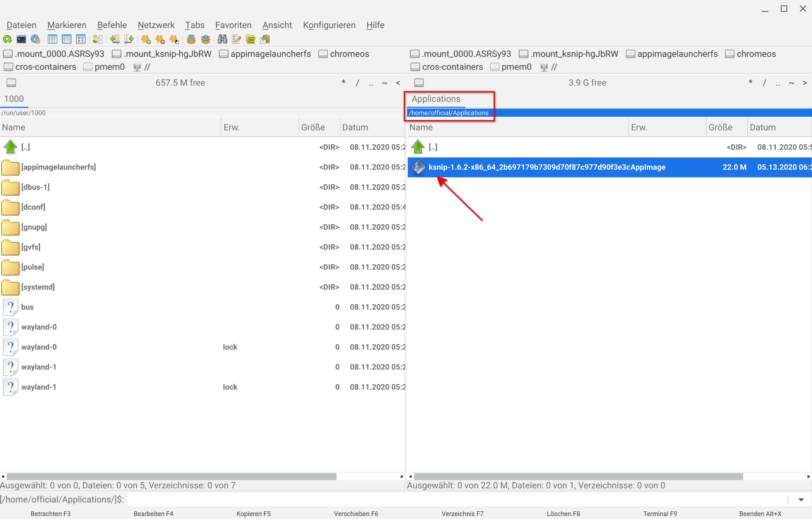Switch to full columns view icon

(x=66, y=39)
